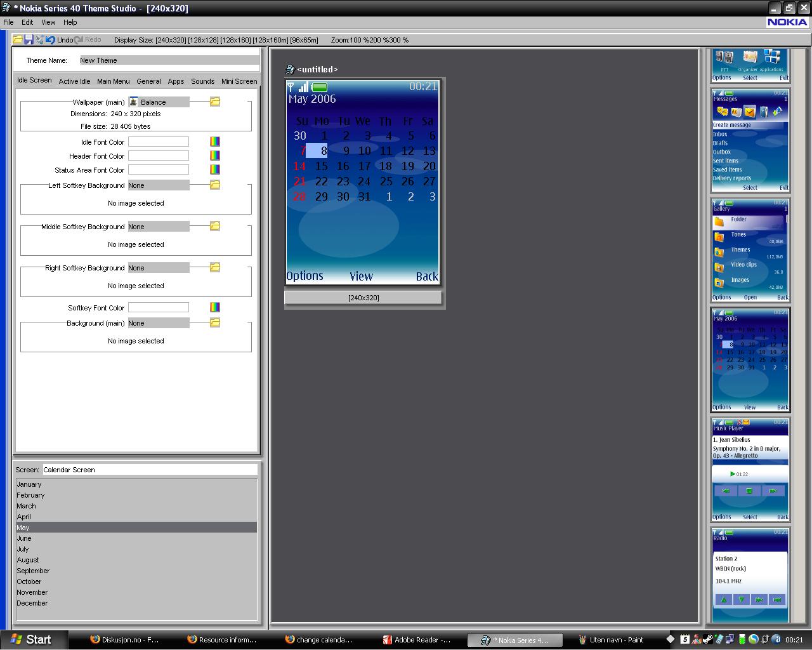Select the Gallery screen preview thumbnail
The width and height of the screenshot is (812, 650).
[750, 249]
